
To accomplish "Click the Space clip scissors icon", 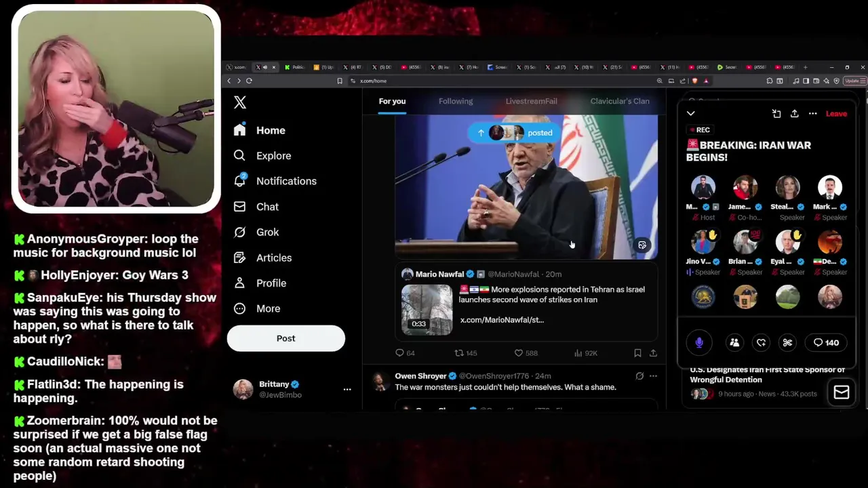I will tap(787, 343).
